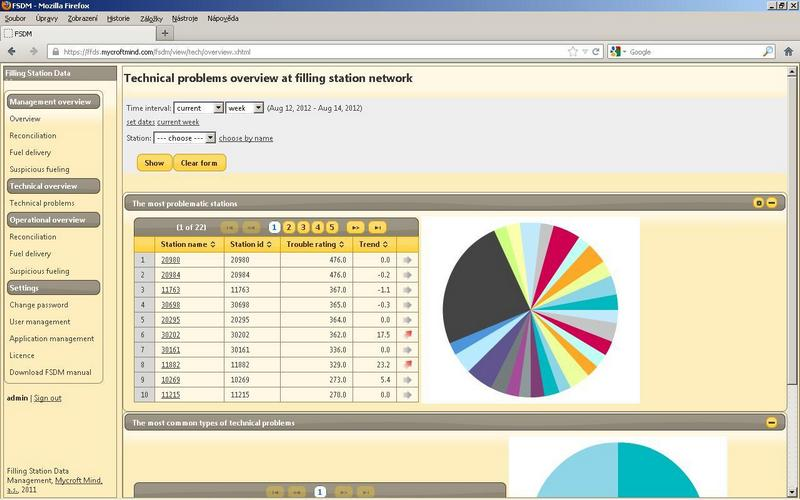Open the 'current' time interval dropdown
The image size is (800, 500).
click(x=198, y=108)
